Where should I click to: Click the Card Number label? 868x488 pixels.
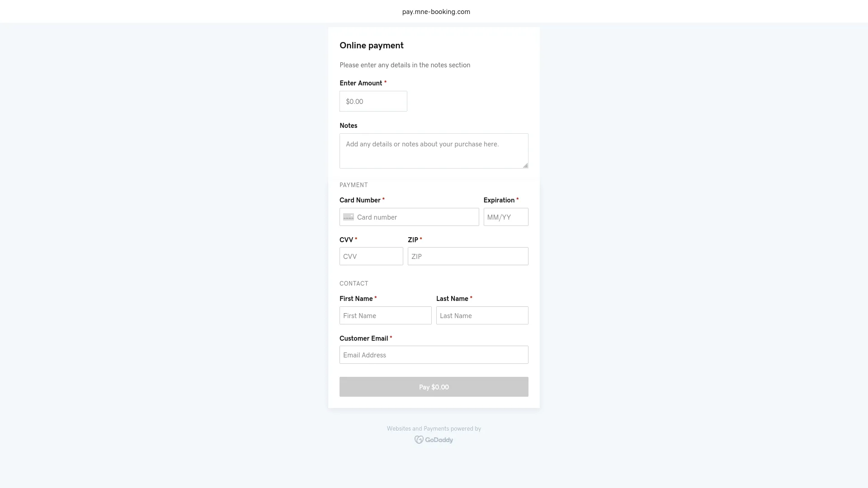point(359,200)
